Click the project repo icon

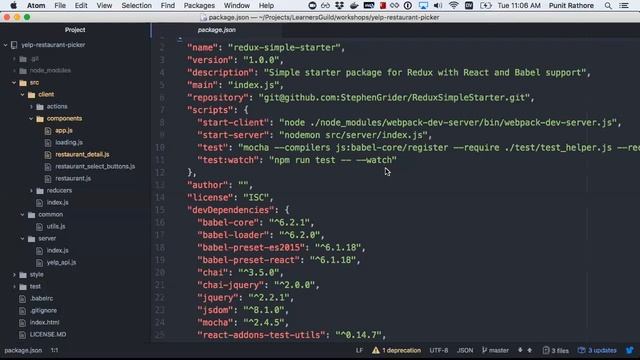pyautogui.click(x=14, y=45)
